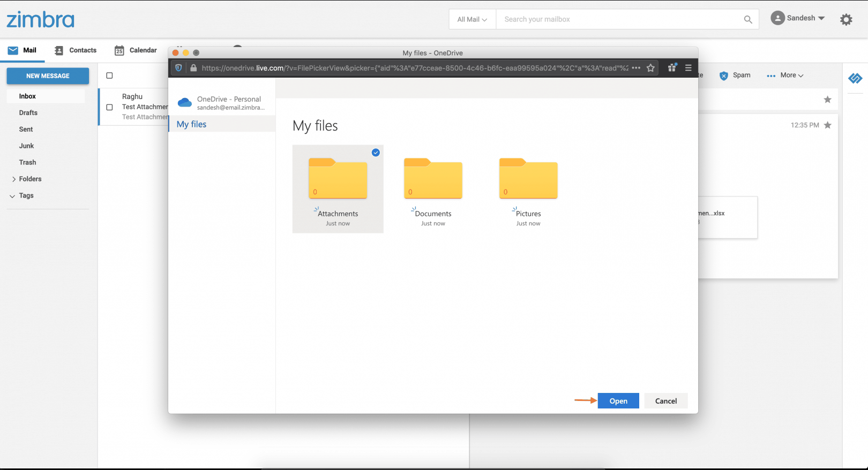Select the Attachments folder
Image resolution: width=868 pixels, height=470 pixels.
(338, 189)
